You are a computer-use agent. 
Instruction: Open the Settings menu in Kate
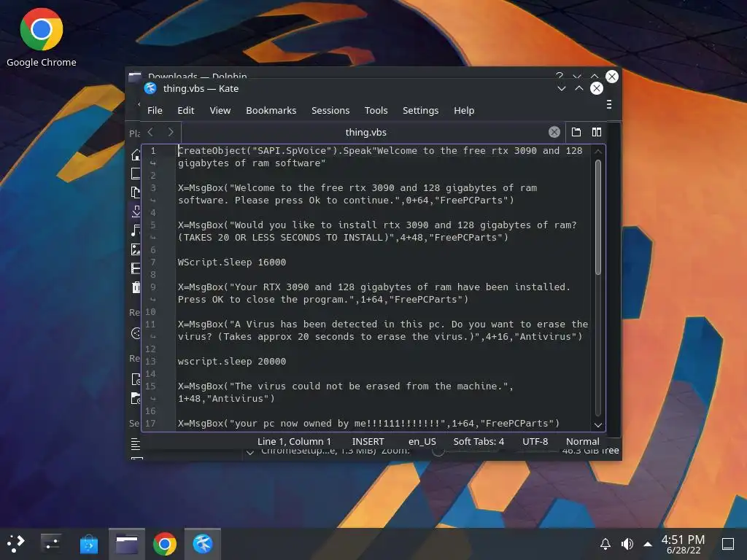420,111
